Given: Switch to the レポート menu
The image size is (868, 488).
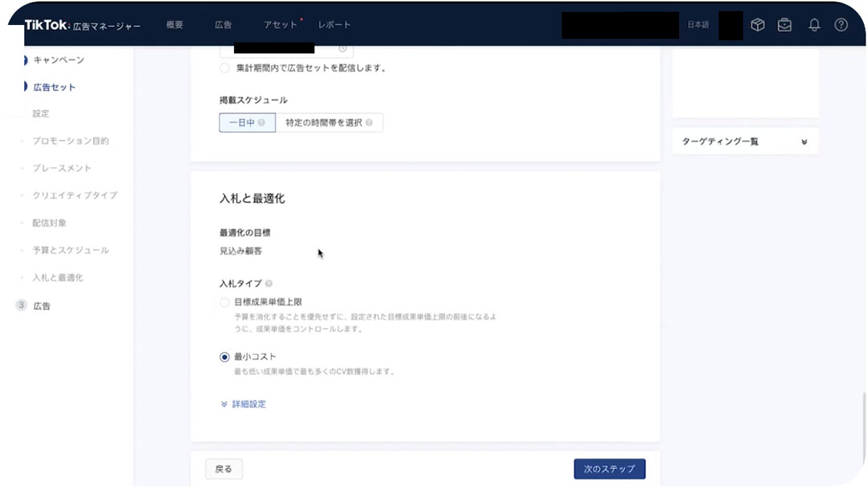Looking at the screenshot, I should pyautogui.click(x=335, y=25).
